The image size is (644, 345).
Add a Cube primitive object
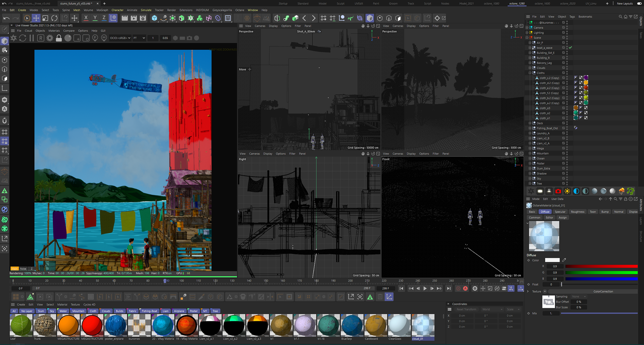(154, 18)
